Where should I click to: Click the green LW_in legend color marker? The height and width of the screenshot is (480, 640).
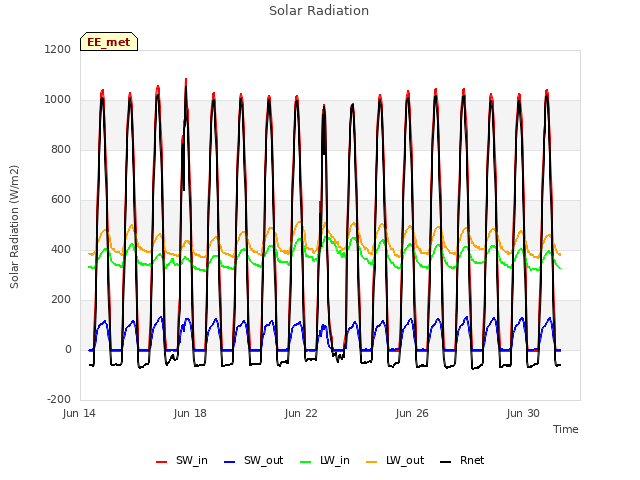(306, 462)
